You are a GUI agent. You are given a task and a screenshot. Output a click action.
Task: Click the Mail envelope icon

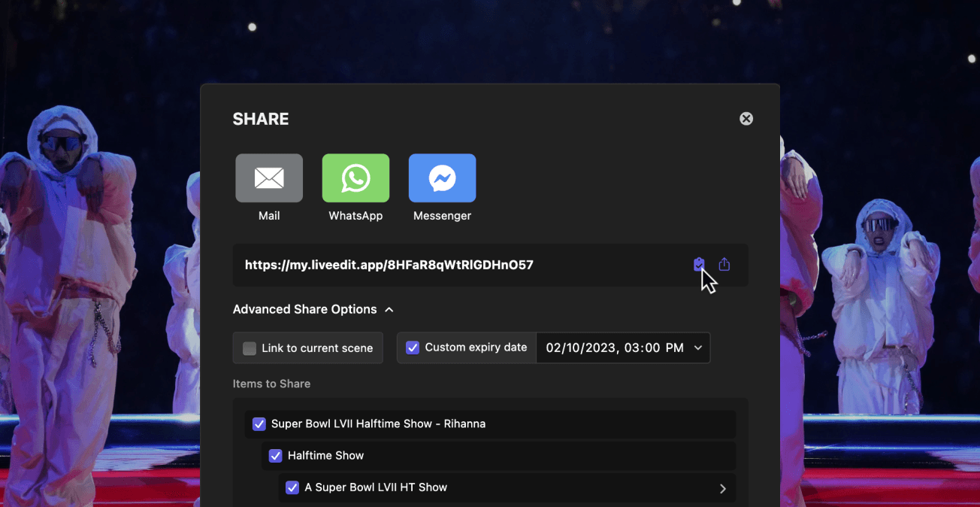[x=269, y=178]
